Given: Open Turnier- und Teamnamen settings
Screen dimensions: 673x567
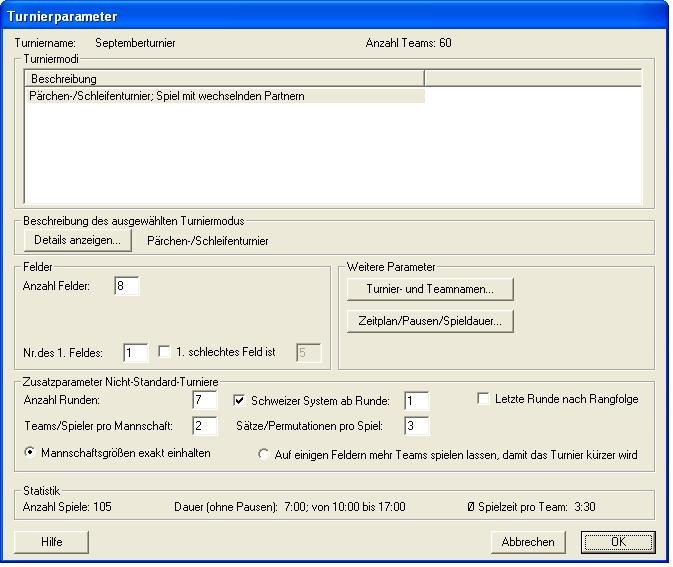Looking at the screenshot, I should 430,289.
